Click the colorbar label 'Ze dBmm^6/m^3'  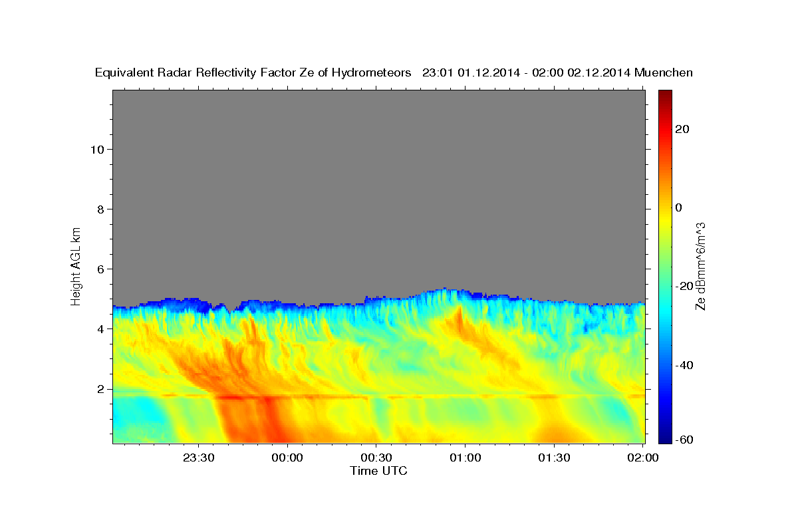[x=700, y=266]
